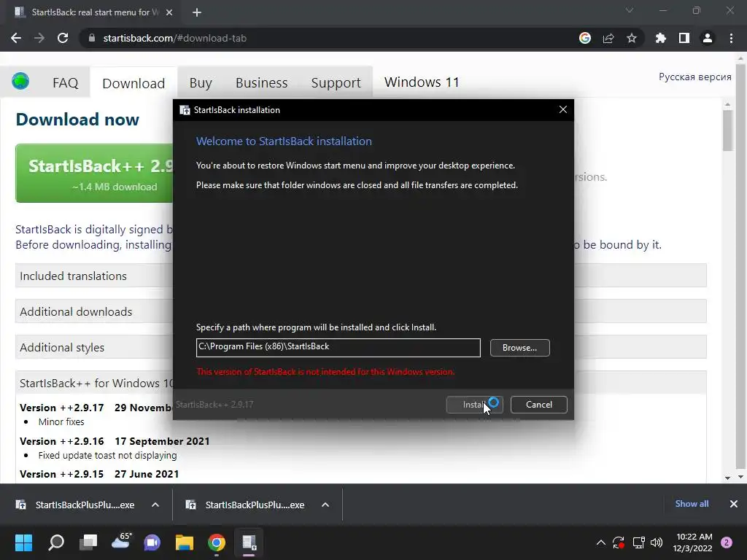The width and height of the screenshot is (747, 560).
Task: Click Browse... for install path
Action: coord(519,348)
